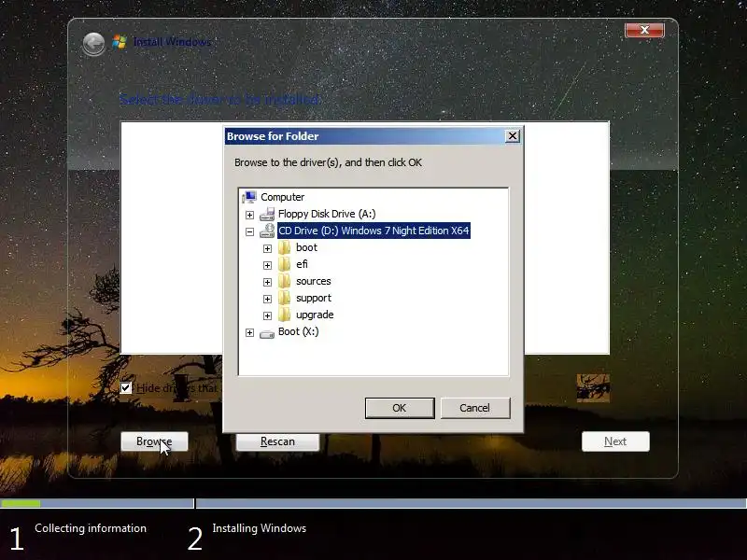Screen dimensions: 747x560
Task: Click the Collecting information step label
Action: [91, 528]
